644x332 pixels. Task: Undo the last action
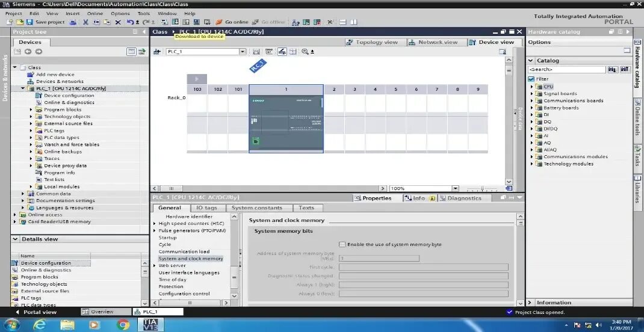[131, 22]
